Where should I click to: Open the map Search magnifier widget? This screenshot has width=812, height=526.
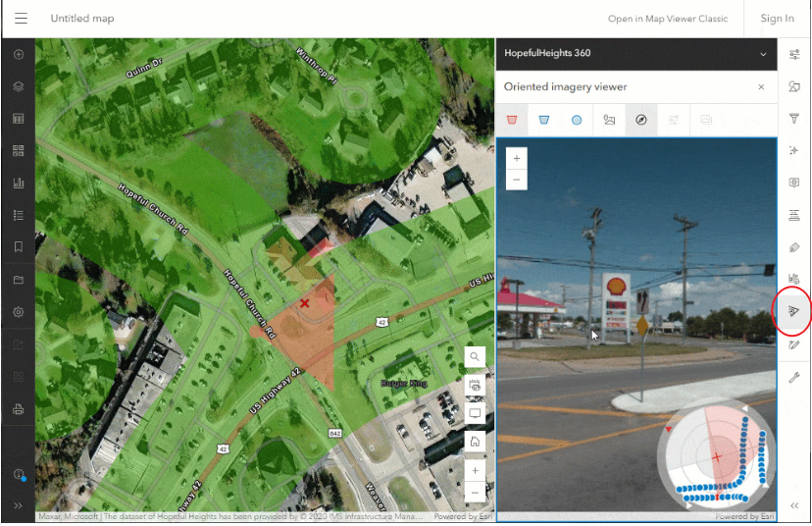(475, 356)
